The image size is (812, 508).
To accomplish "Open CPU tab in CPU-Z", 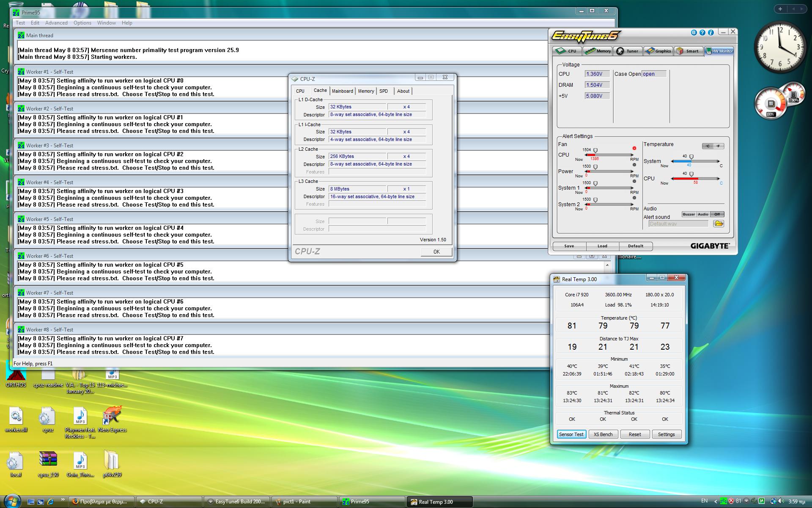I will point(300,91).
